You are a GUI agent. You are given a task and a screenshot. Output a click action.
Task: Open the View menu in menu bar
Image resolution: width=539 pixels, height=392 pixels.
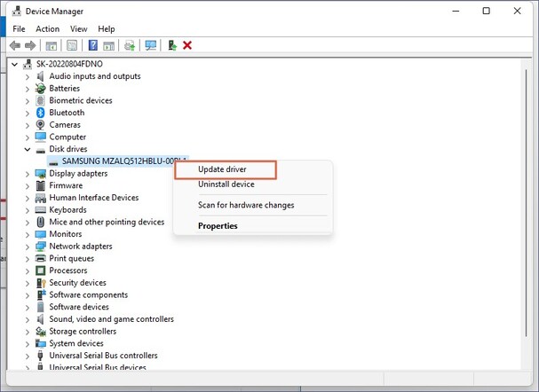[x=78, y=29]
